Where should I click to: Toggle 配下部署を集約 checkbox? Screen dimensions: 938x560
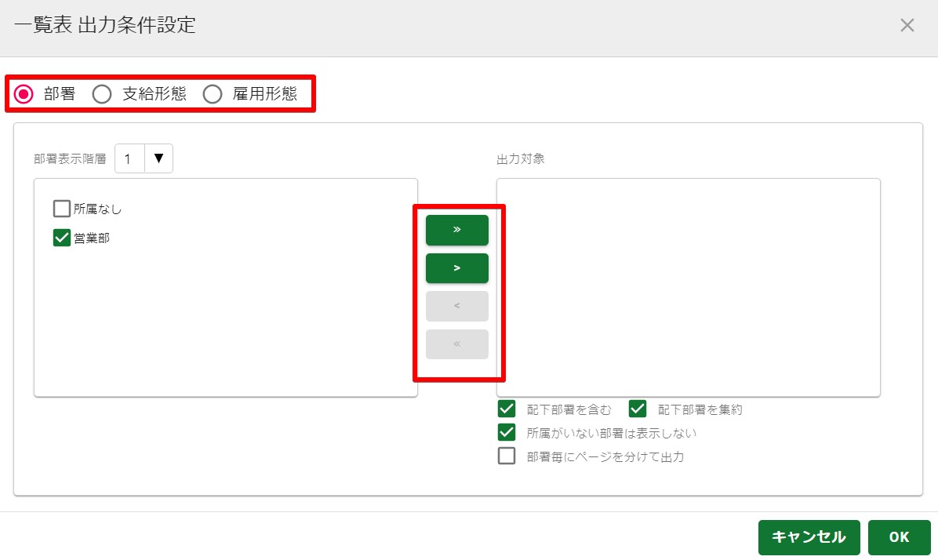(638, 409)
